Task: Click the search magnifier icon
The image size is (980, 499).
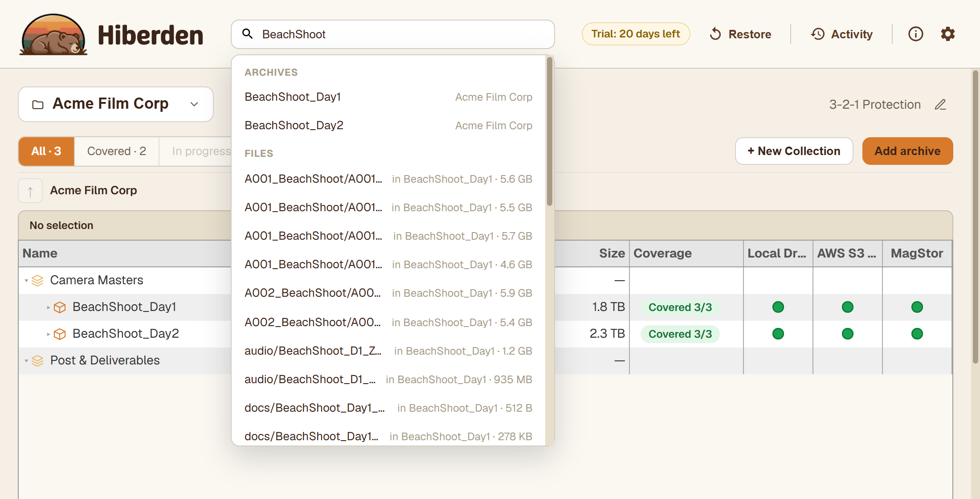Action: tap(248, 34)
